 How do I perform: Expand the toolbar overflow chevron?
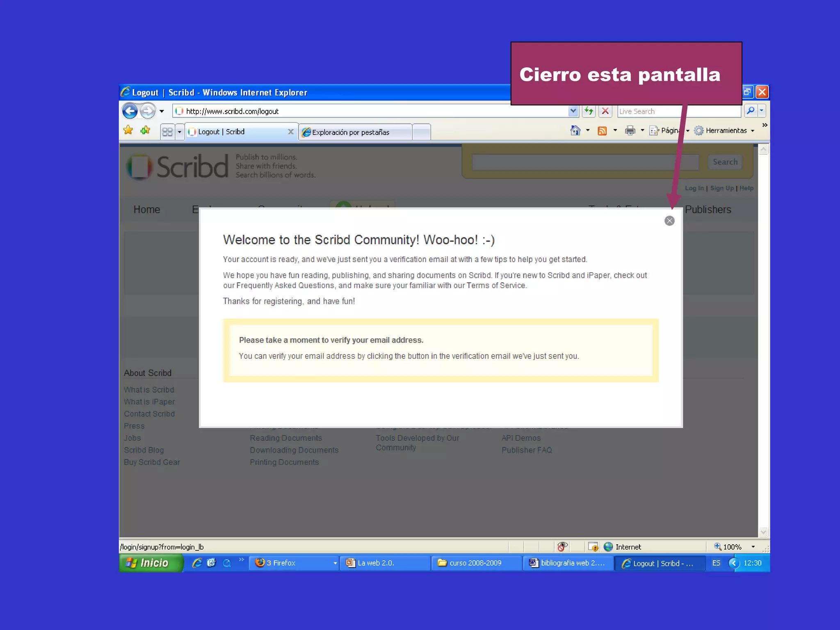tap(765, 125)
